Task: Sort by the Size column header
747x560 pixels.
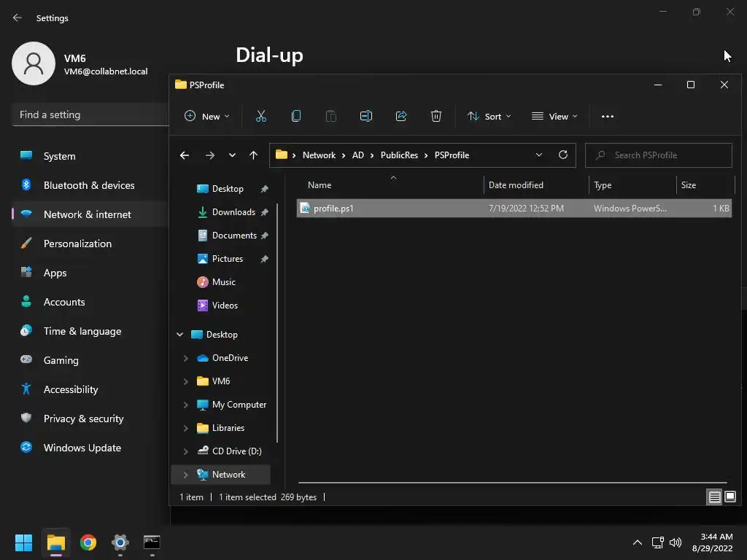Action: point(705,185)
